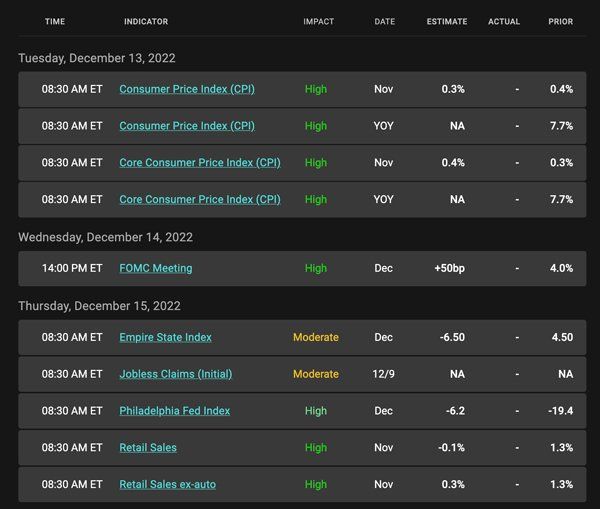
Task: Click the ACTUAL column header
Action: [504, 21]
